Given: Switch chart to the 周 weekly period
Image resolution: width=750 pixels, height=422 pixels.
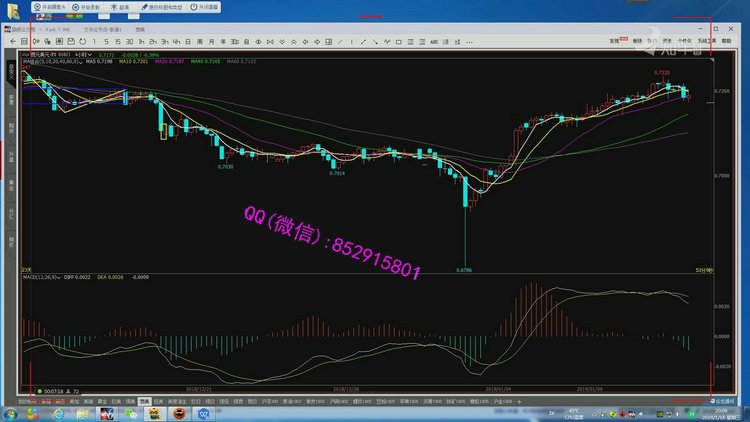Looking at the screenshot, I should tap(200, 41).
